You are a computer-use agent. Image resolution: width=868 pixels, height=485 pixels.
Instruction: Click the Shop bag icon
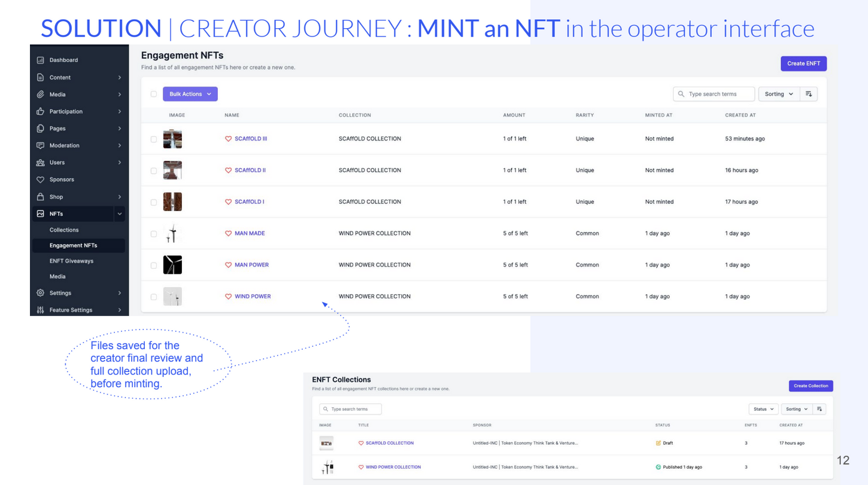point(40,197)
